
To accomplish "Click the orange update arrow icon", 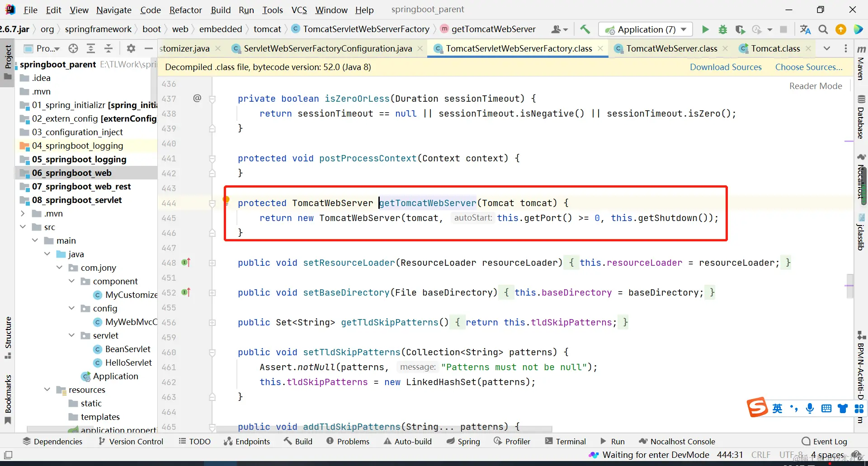I will pyautogui.click(x=841, y=29).
